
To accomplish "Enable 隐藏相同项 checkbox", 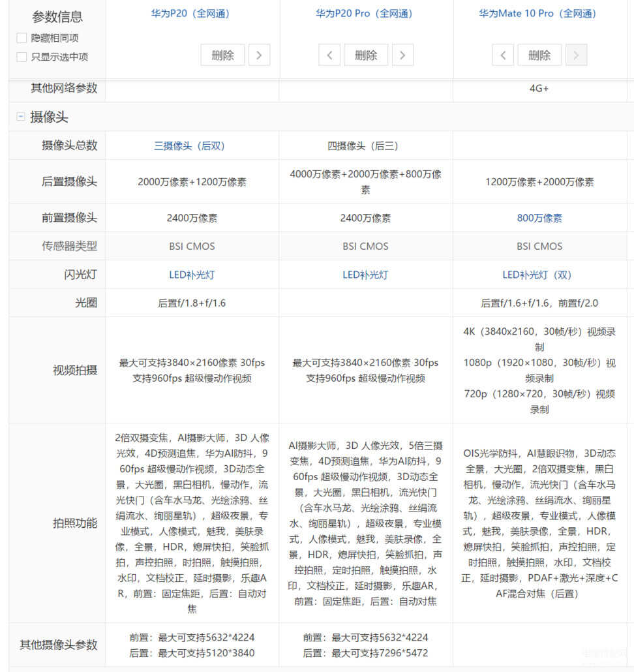I will point(22,38).
